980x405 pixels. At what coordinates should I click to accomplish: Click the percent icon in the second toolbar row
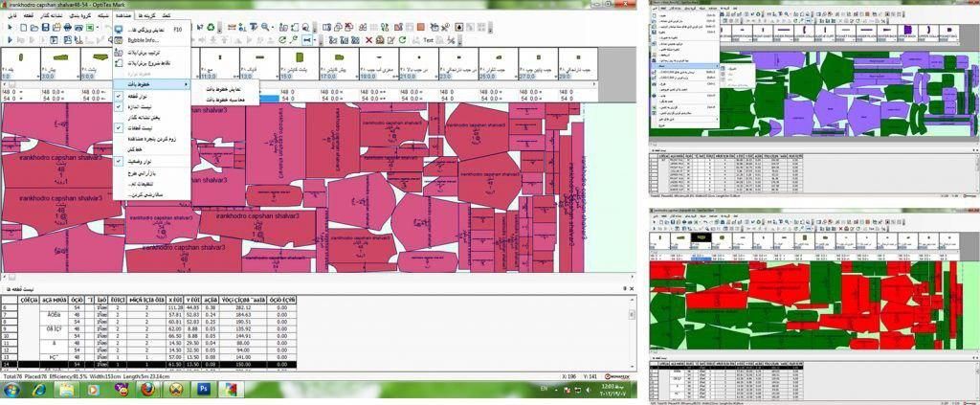point(452,40)
